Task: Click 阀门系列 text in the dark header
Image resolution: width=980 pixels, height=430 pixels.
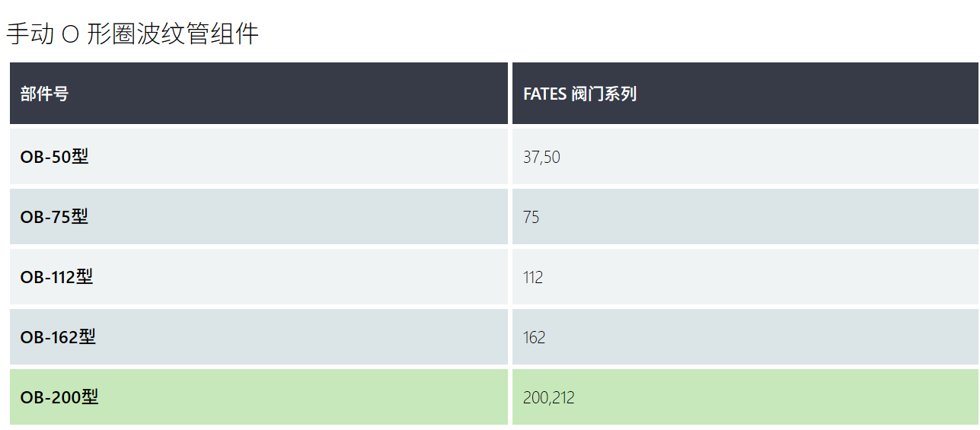Action: (x=604, y=94)
